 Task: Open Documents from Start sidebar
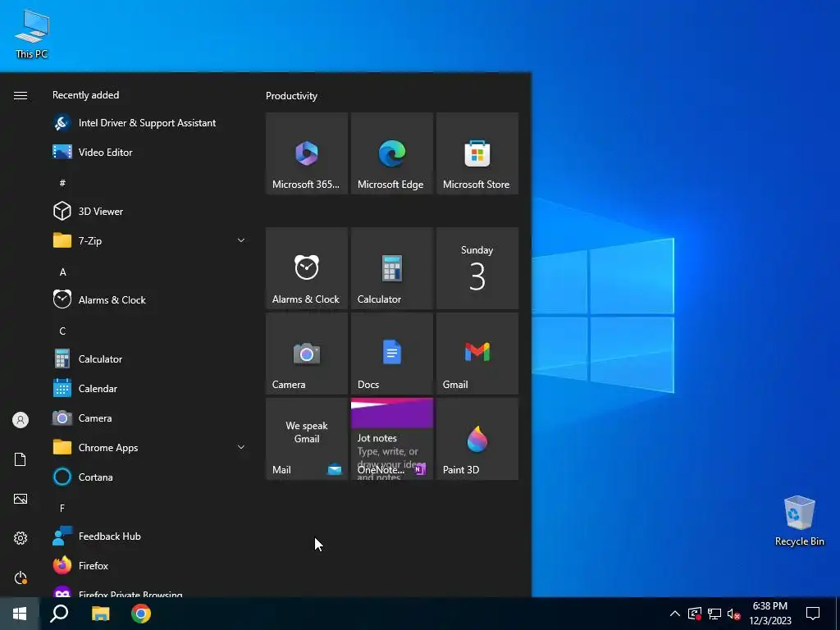point(21,459)
